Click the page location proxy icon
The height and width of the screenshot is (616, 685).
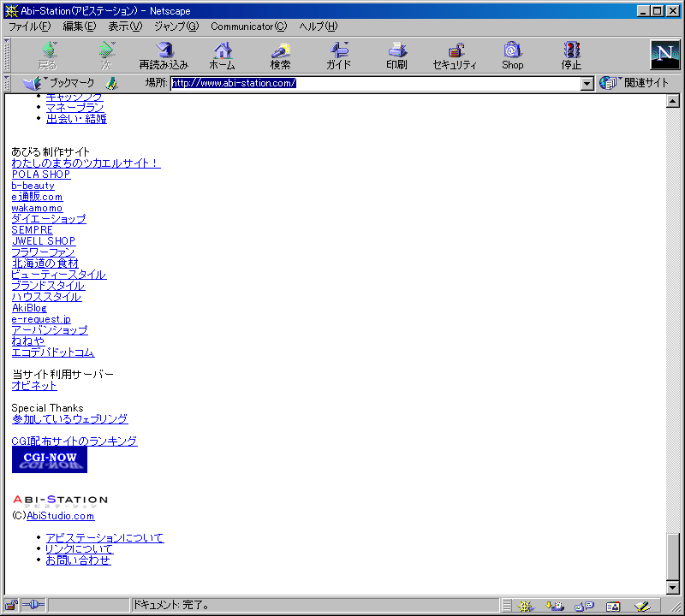112,83
